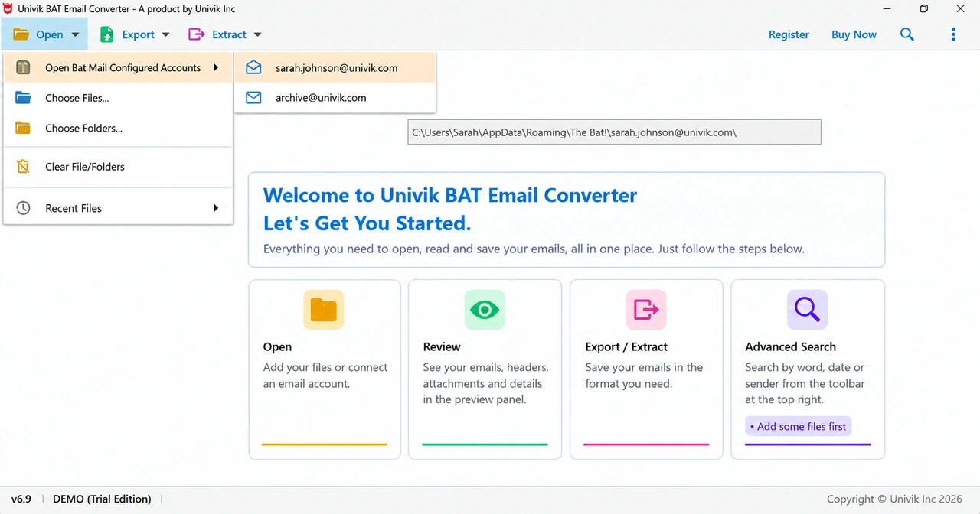The width and height of the screenshot is (980, 514).
Task: Expand the Open dropdown arrow
Action: point(75,34)
